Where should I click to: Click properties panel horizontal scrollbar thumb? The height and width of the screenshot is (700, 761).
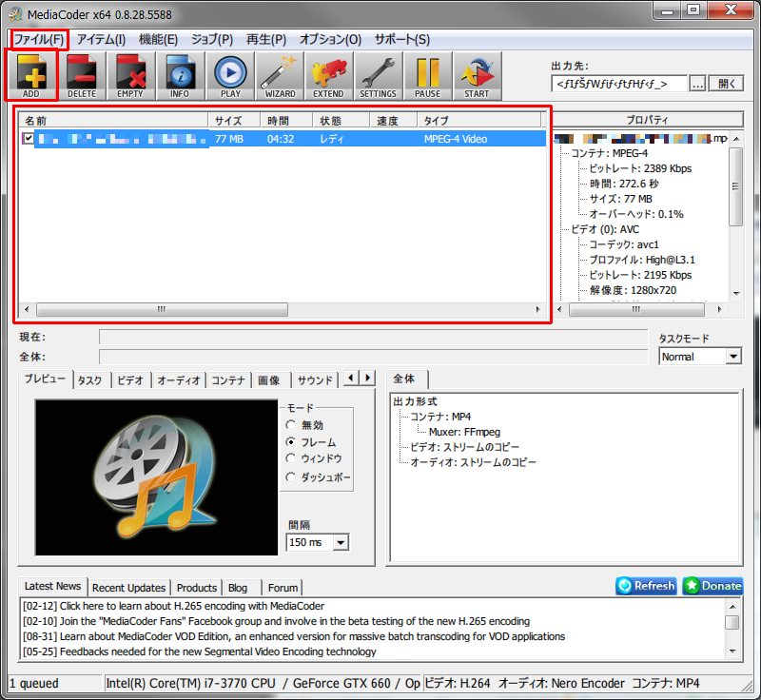pos(636,309)
